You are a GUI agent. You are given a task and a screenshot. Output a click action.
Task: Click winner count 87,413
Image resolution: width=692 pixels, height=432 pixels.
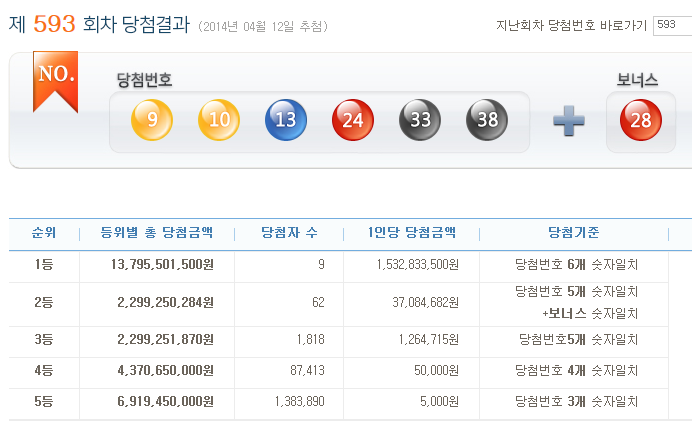pyautogui.click(x=307, y=370)
